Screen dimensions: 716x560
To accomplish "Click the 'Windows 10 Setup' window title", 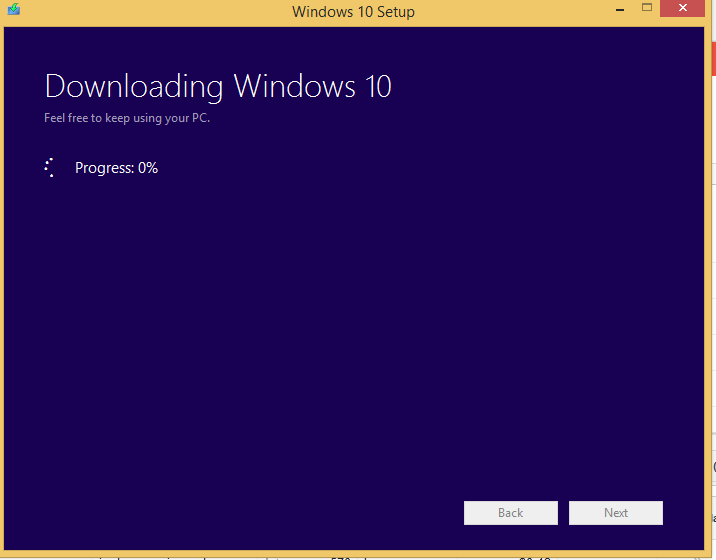I will 353,11.
